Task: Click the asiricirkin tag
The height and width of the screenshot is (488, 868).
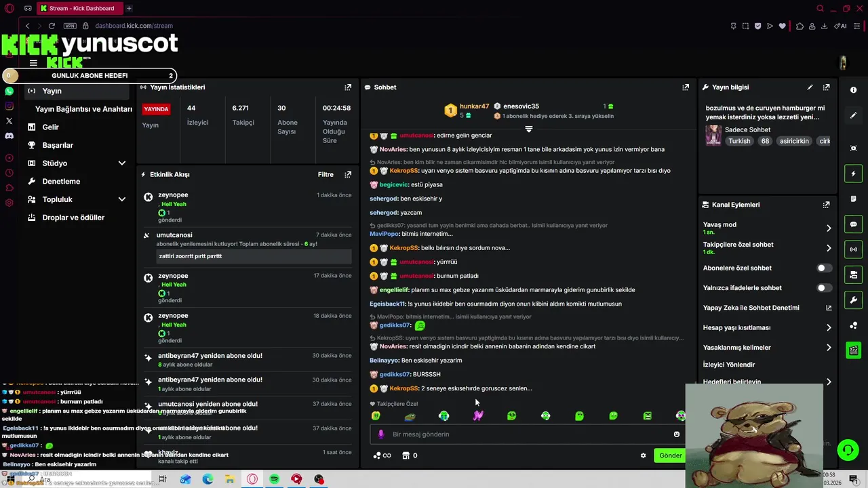Action: point(794,141)
